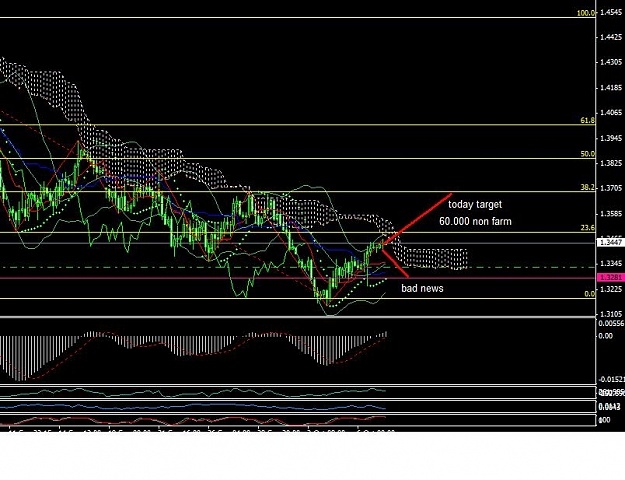Click the 23.6 Fibonacci level label
Viewport: 625px width, 480px height.
click(588, 228)
